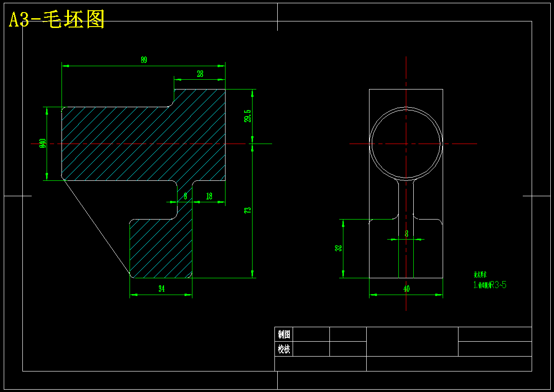Select the "制图" title block label
This screenshot has width=554, height=392.
pos(284,334)
